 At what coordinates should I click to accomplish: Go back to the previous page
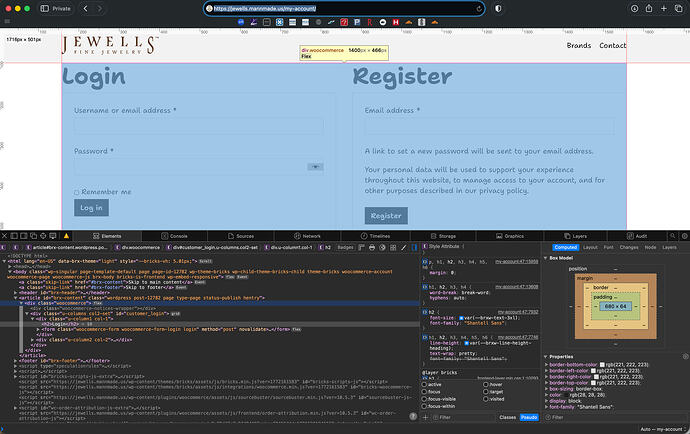coord(86,8)
